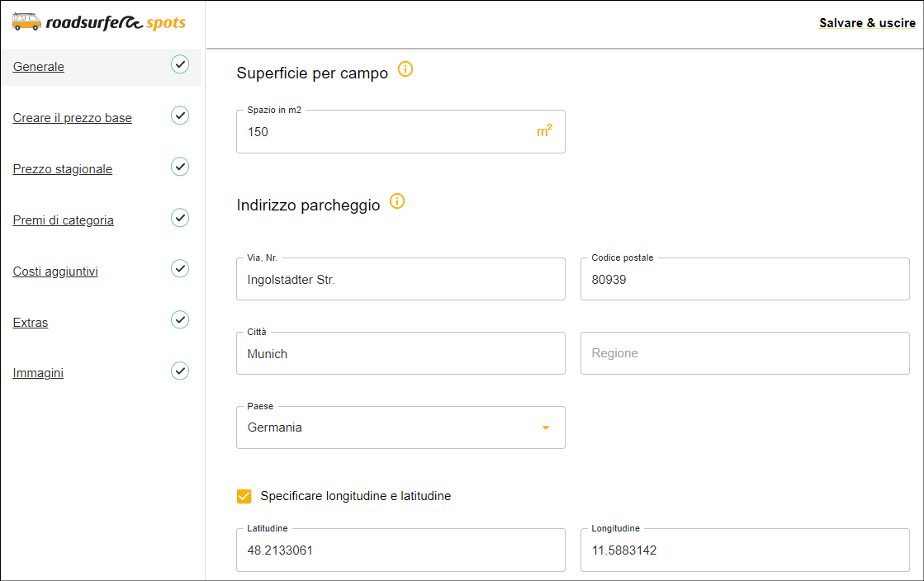Select the Via, Nr. street field
The width and height of the screenshot is (924, 581).
click(x=400, y=280)
